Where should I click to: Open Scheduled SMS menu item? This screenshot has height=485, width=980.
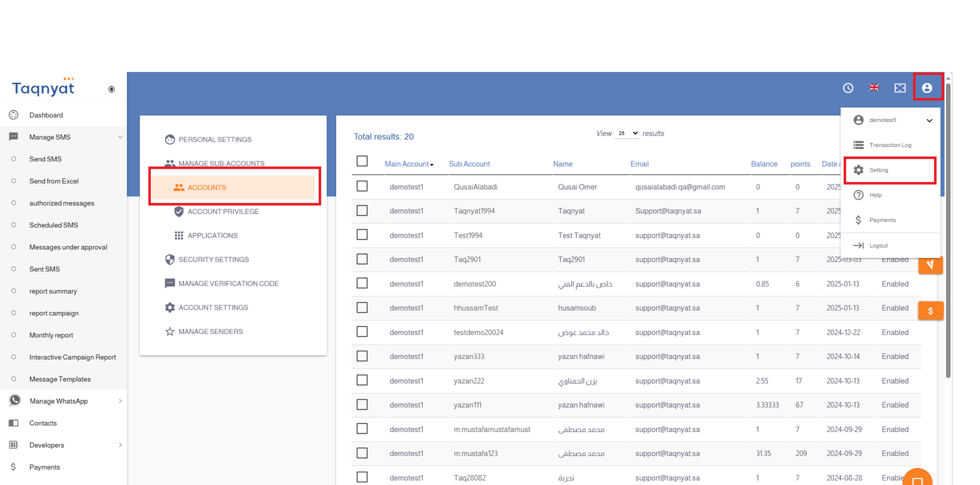click(x=54, y=225)
